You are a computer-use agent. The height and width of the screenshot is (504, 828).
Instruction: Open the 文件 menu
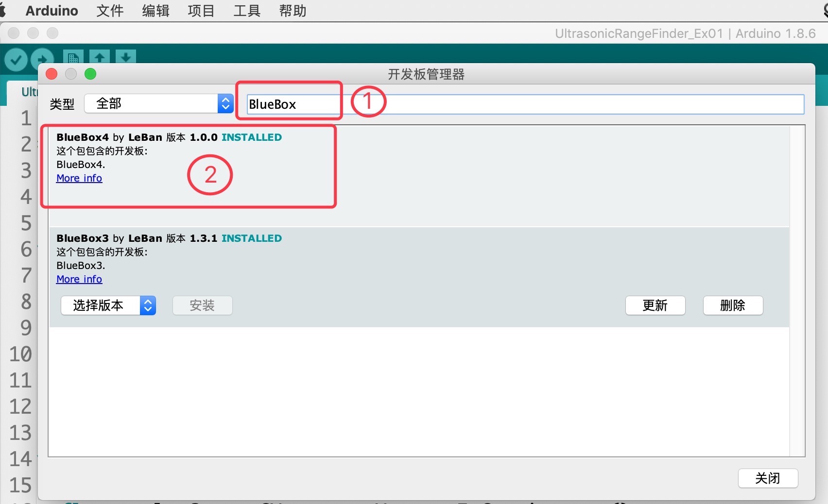(110, 11)
